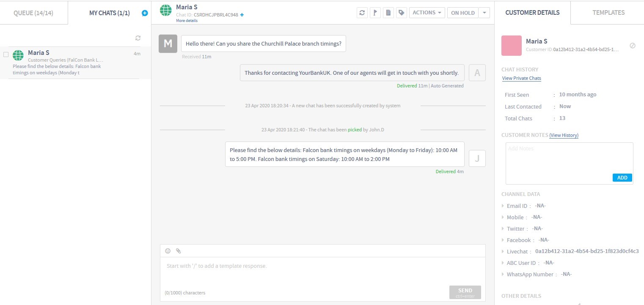This screenshot has width=644, height=305.
Task: Click the plus icon beside the Chat ID
Action: click(x=241, y=14)
